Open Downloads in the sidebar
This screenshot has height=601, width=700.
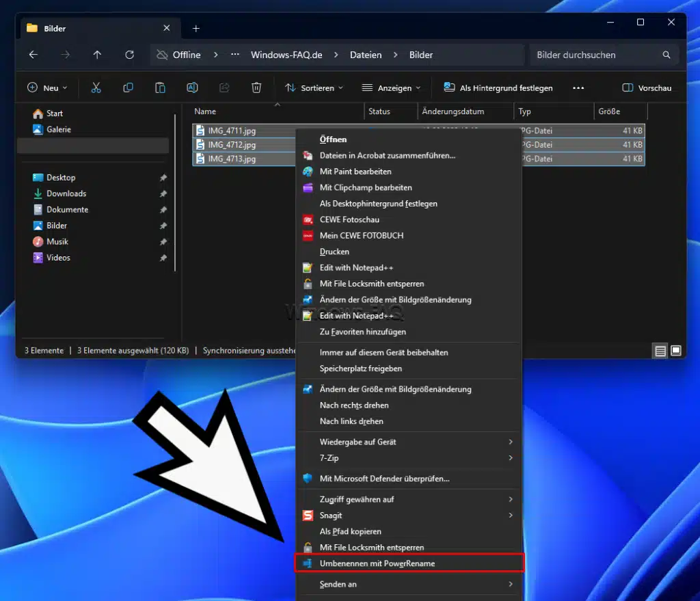[66, 193]
